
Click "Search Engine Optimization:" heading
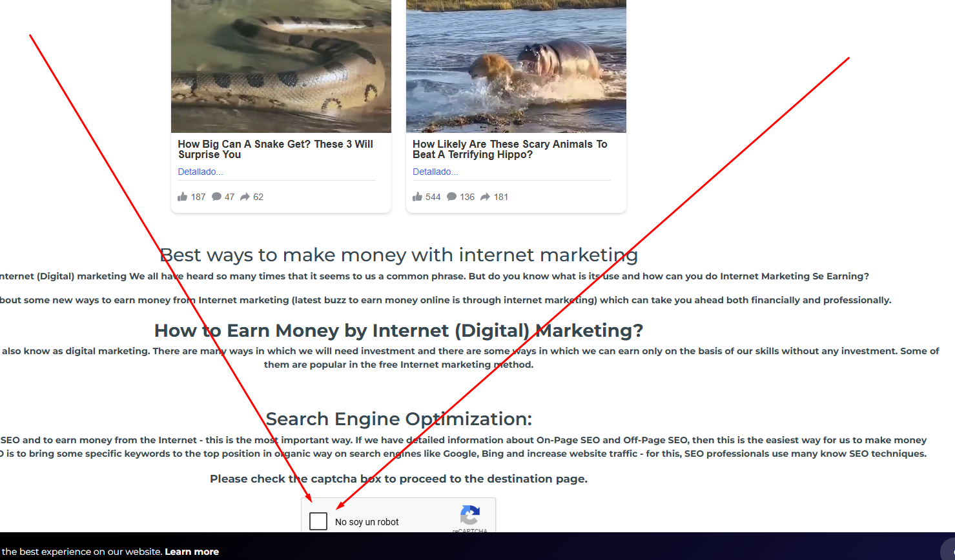[399, 419]
